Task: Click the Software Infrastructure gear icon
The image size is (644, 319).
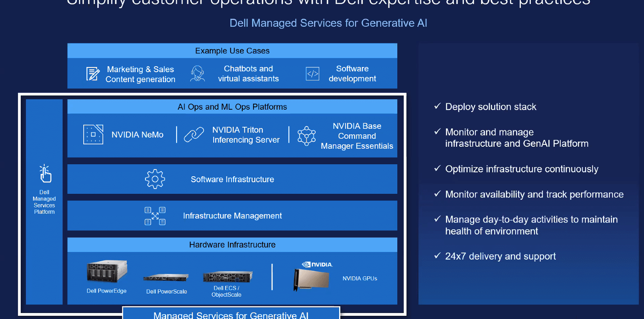Action: (x=155, y=179)
